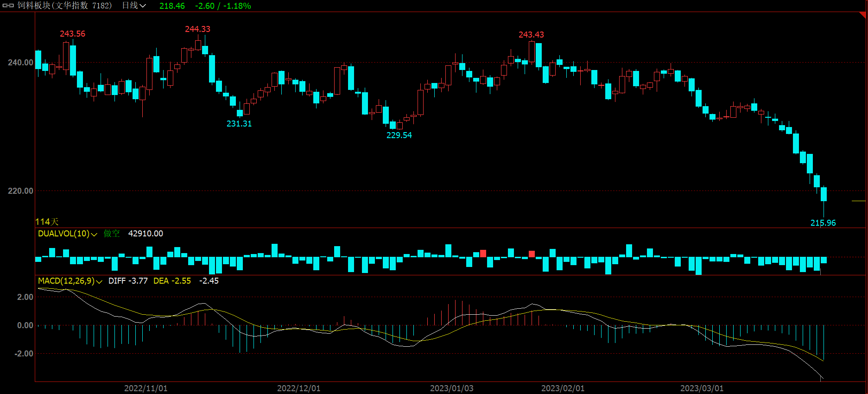
Task: Click the -2.00 MACD axis label
Action: pyautogui.click(x=24, y=354)
